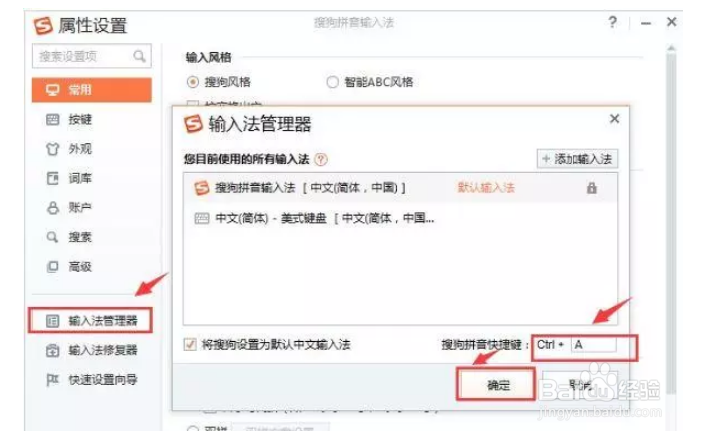Click the 常用 monitor icon

point(53,90)
